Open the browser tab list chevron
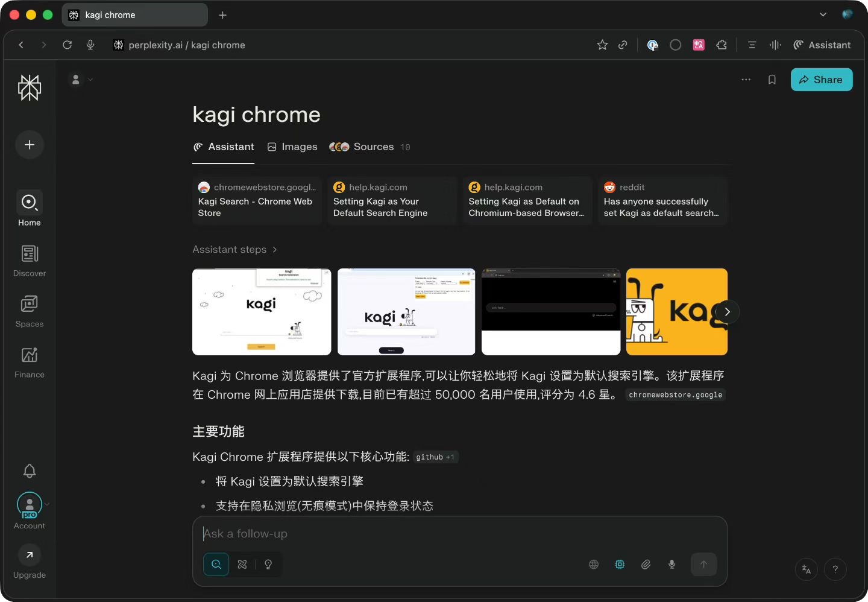The image size is (868, 602). click(x=823, y=14)
